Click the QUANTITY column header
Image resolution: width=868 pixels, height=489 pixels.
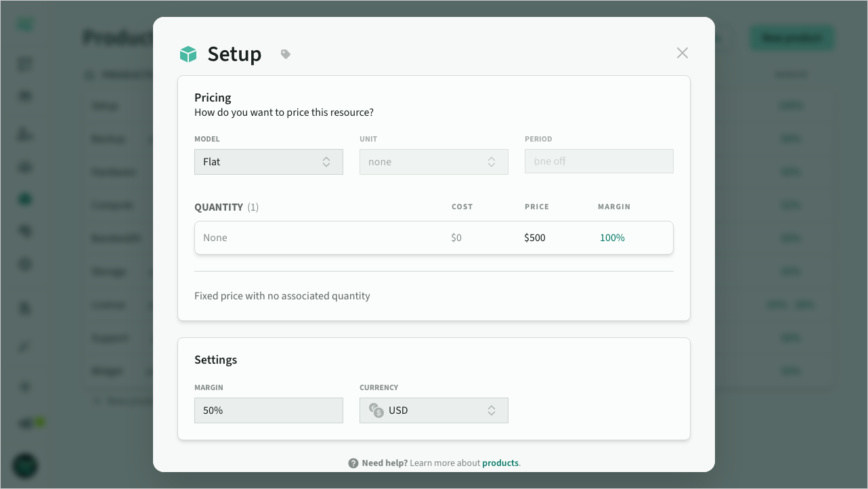[x=219, y=207]
